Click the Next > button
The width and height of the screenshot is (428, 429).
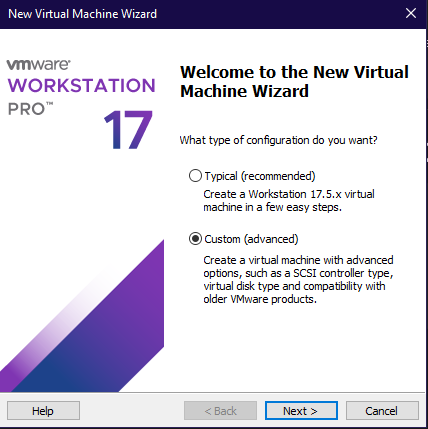point(301,411)
